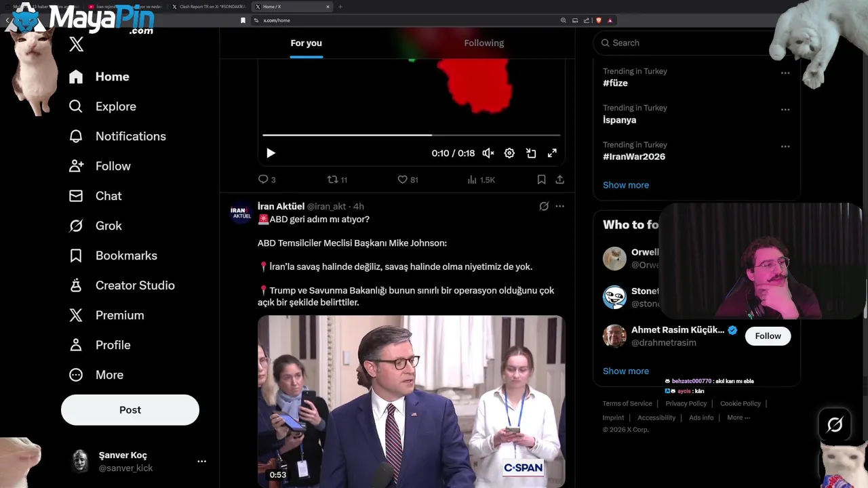Open Chat messages
868x488 pixels.
point(95,196)
